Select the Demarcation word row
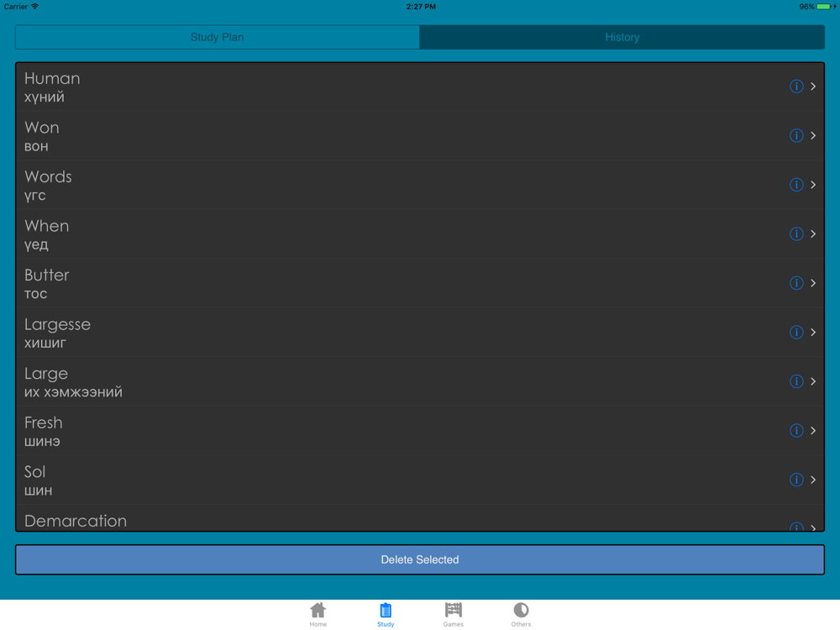 click(420, 520)
